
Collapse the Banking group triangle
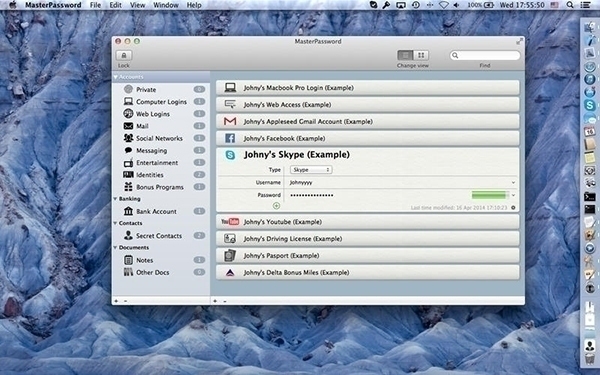click(x=115, y=199)
